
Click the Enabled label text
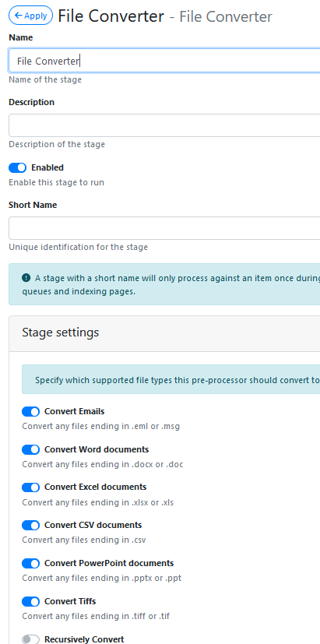(x=47, y=167)
